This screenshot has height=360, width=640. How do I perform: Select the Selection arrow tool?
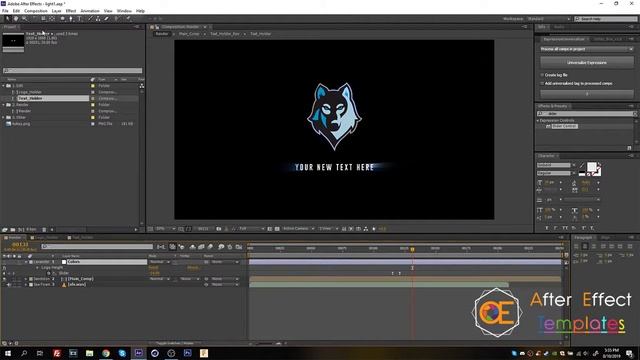tap(7, 18)
